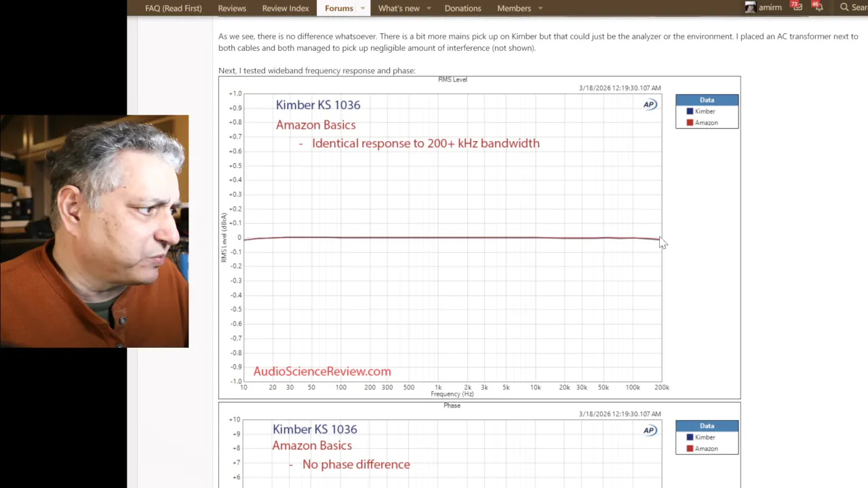Expand the Members dropdown arrow

[540, 8]
